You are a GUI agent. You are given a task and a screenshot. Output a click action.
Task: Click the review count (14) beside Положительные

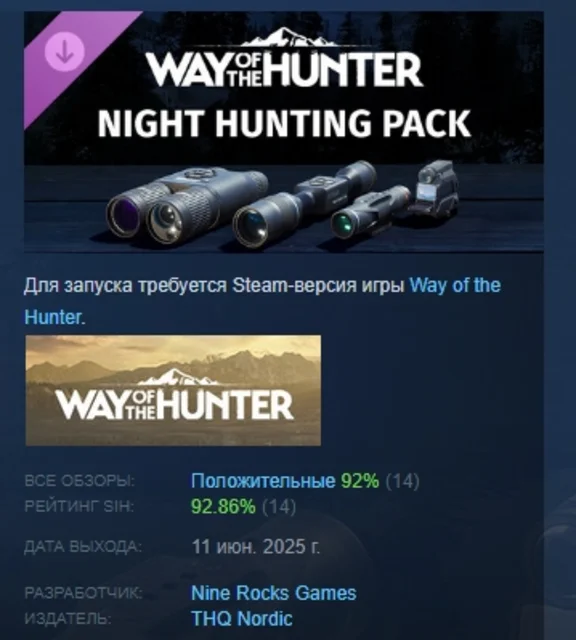coord(403,481)
